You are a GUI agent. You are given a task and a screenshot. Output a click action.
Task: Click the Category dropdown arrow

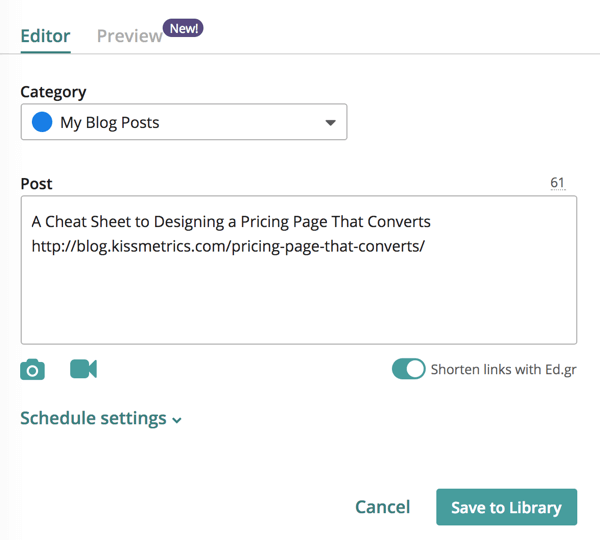pos(330,123)
